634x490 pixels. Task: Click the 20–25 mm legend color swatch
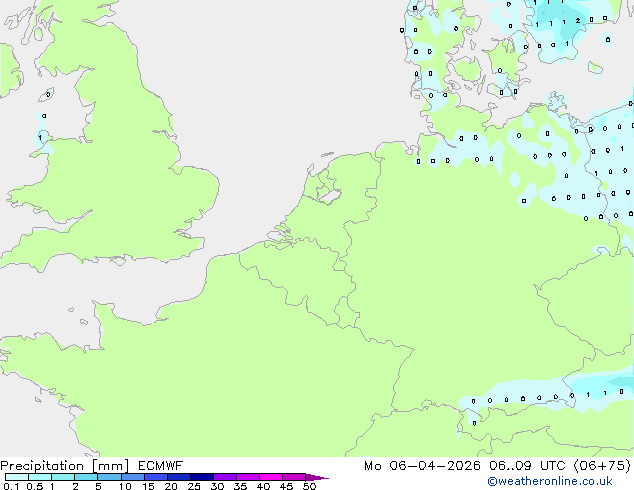click(179, 477)
